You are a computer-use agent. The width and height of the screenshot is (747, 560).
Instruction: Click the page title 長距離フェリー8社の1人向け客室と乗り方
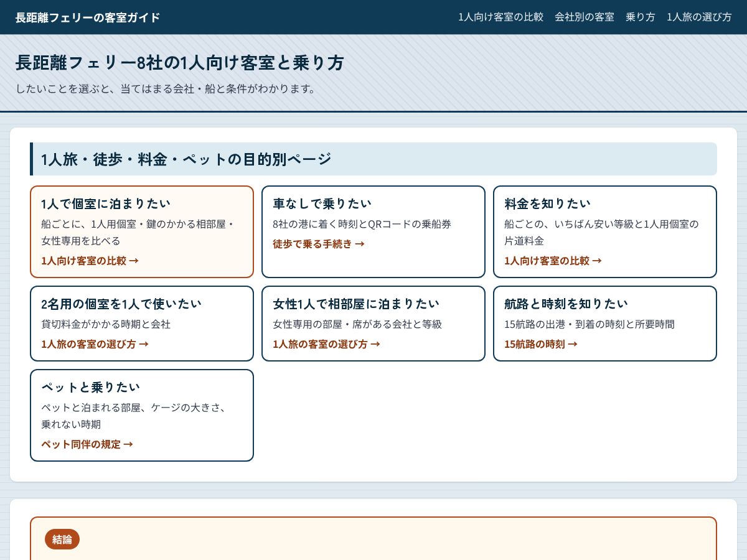(x=179, y=63)
